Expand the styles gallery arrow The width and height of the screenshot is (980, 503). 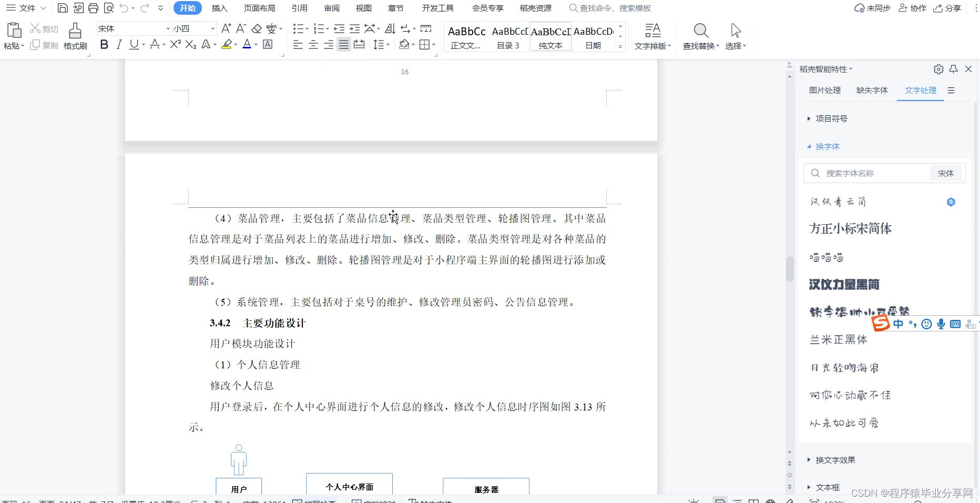pyautogui.click(x=620, y=46)
